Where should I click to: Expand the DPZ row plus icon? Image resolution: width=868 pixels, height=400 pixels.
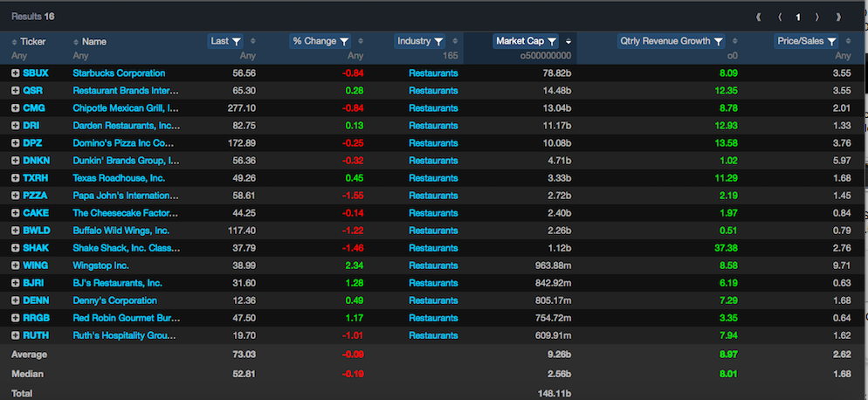click(x=16, y=143)
